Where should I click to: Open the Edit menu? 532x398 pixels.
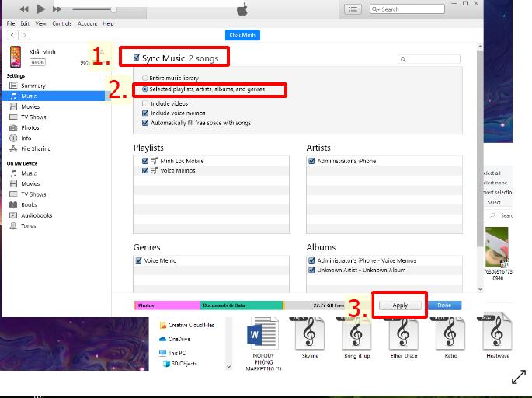pos(25,23)
